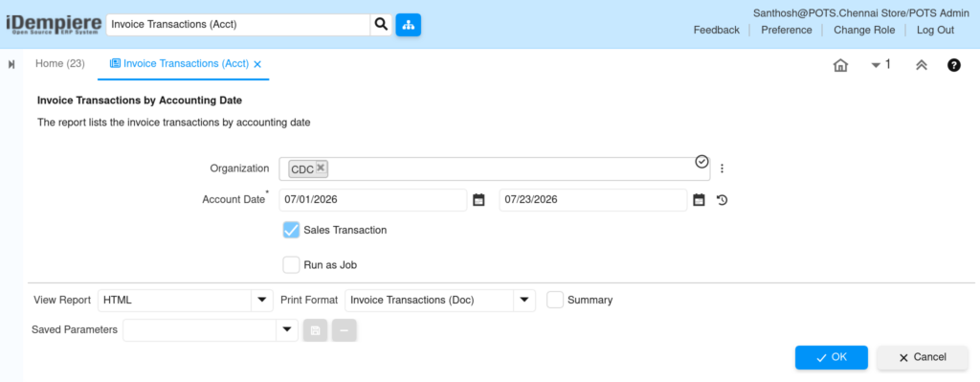The image size is (980, 382).
Task: Click the Organization select-all check circle
Action: click(x=702, y=162)
